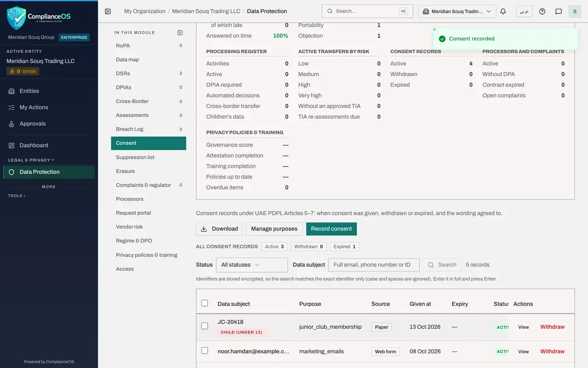
Task: Open the Meridian Souq Trading entity switcher
Action: point(457,11)
